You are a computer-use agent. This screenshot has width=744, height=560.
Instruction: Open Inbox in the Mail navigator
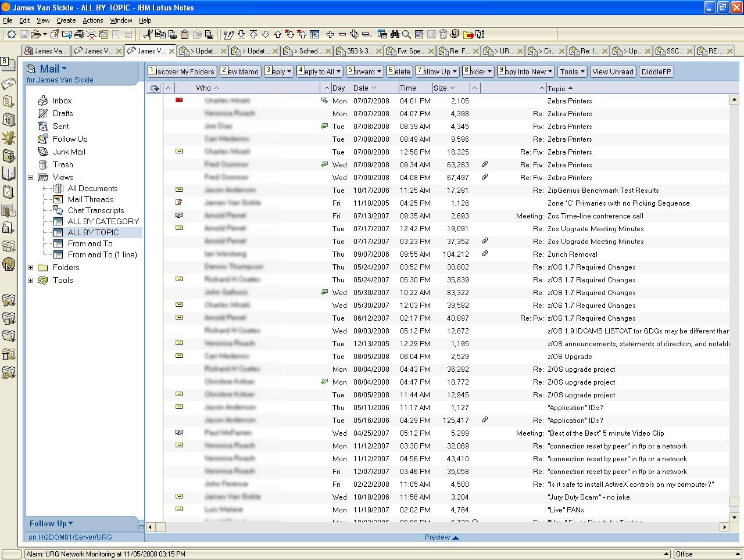[62, 100]
